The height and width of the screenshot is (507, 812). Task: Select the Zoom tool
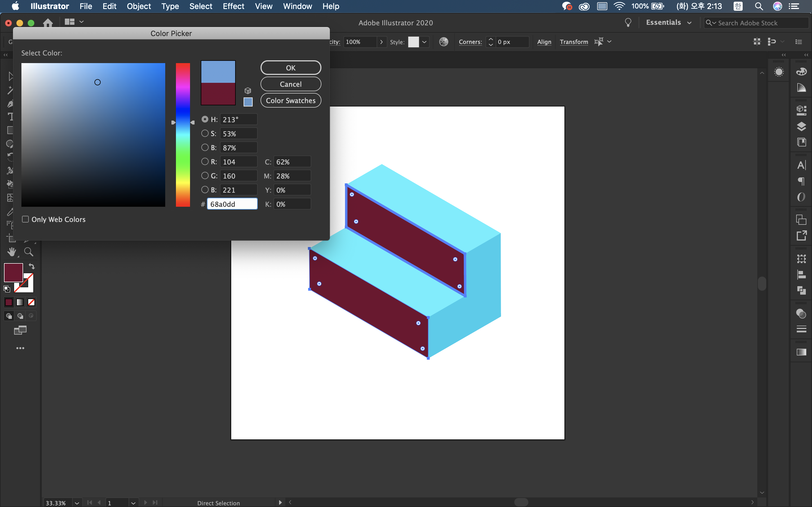pos(28,252)
